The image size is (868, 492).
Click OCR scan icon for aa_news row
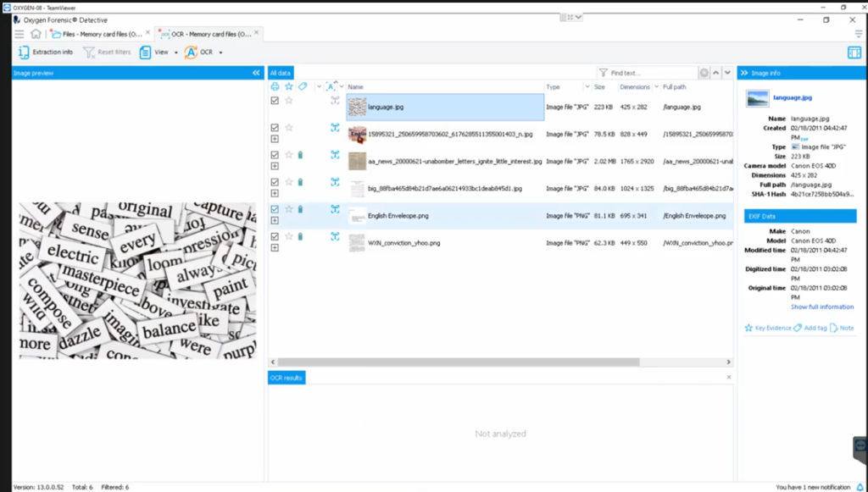335,155
